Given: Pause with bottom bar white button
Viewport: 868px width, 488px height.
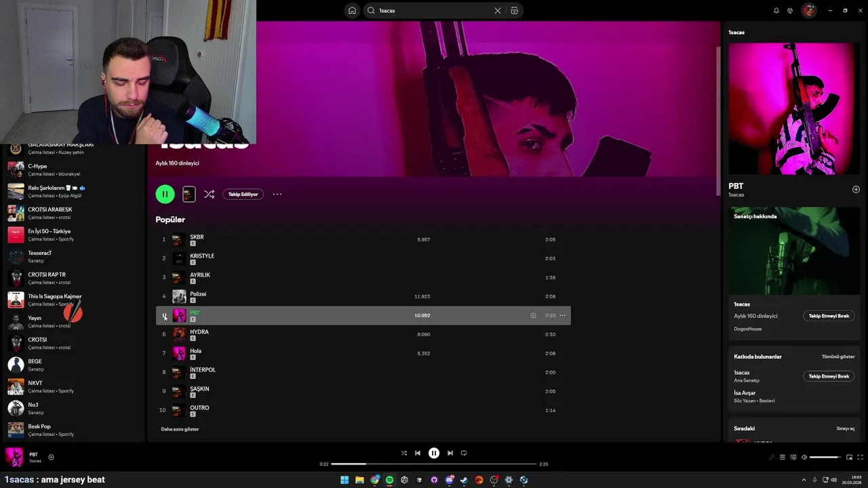Looking at the screenshot, I should (434, 453).
